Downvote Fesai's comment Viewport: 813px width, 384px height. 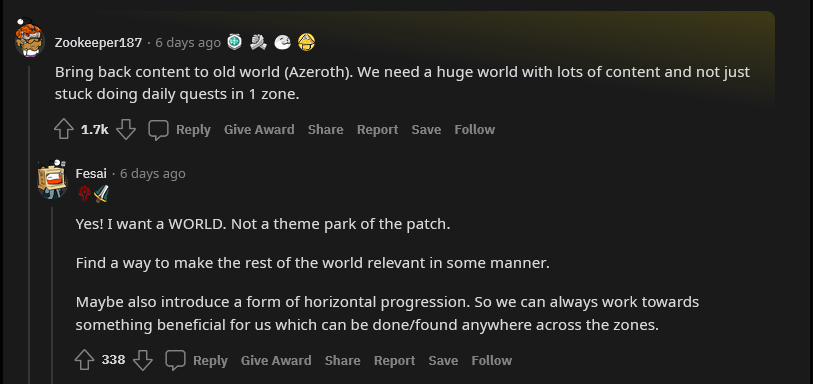click(x=143, y=360)
